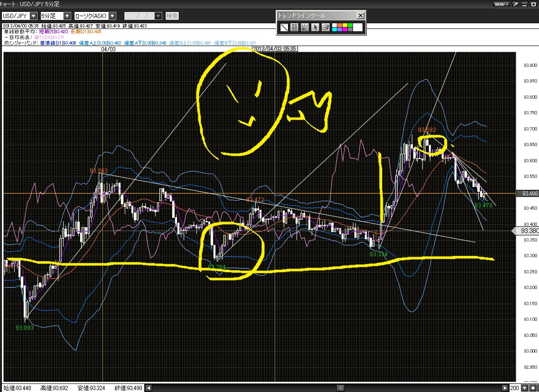Select the trend line drawing tool
539x392 pixels.
(284, 27)
